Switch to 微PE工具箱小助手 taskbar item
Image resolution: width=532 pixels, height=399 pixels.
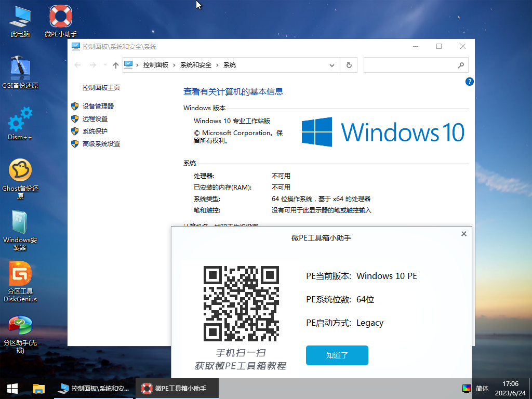[x=177, y=389]
